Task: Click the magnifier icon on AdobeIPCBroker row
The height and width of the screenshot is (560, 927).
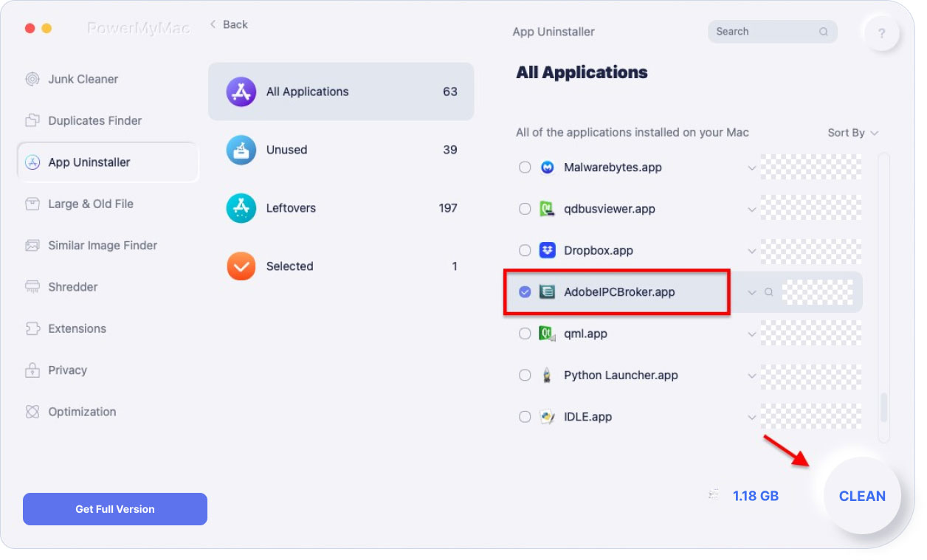Action: (768, 292)
